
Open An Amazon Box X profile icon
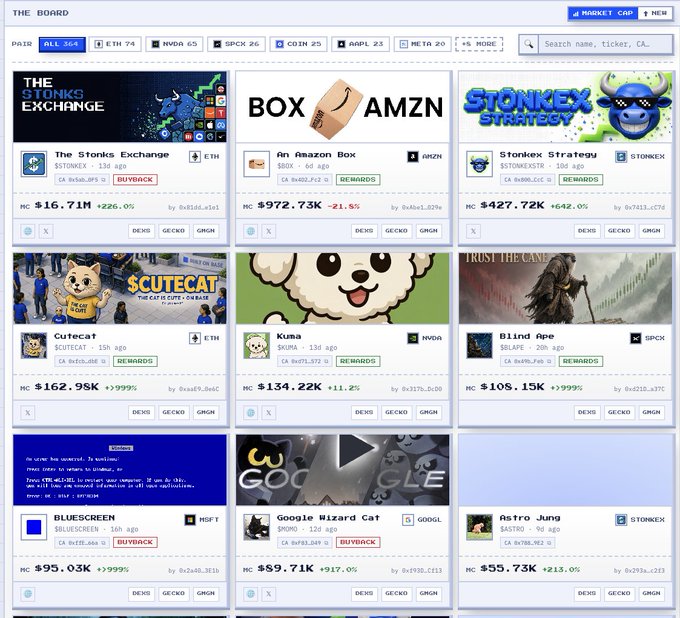[x=269, y=231]
